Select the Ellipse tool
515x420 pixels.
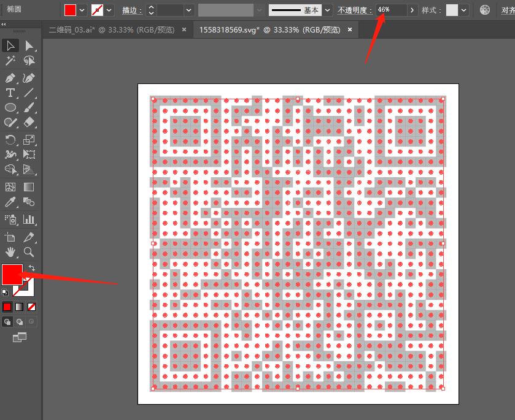[10, 108]
